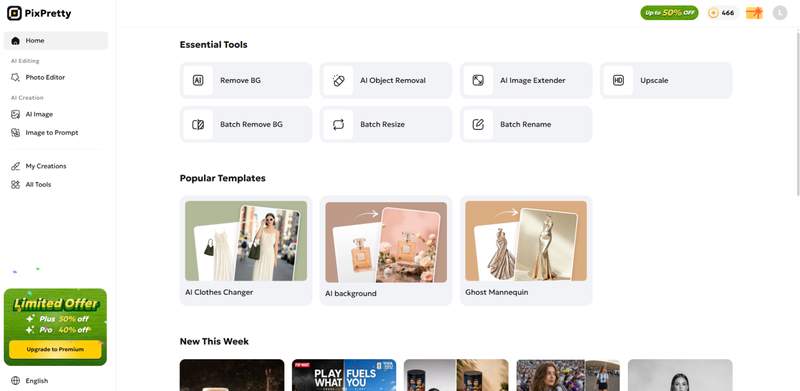Click the AI Clothes Changer label
The image size is (800, 391).
219,292
